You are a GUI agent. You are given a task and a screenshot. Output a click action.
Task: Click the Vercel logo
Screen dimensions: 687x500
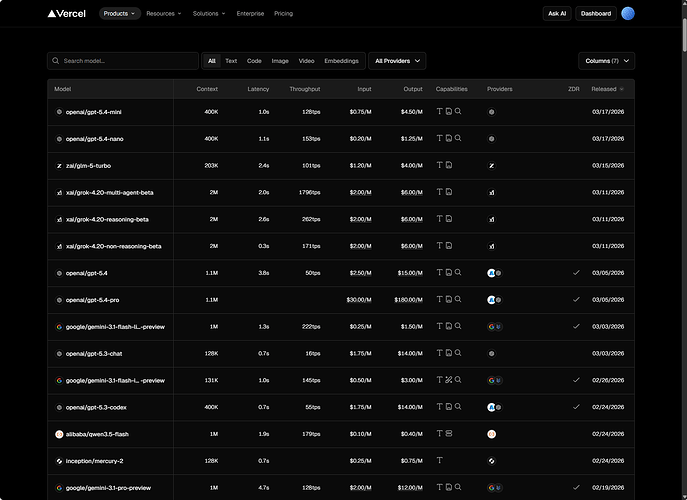[67, 14]
